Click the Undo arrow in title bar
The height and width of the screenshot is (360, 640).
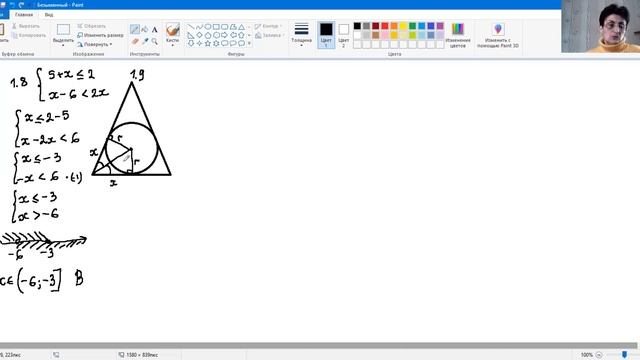[x=12, y=5]
